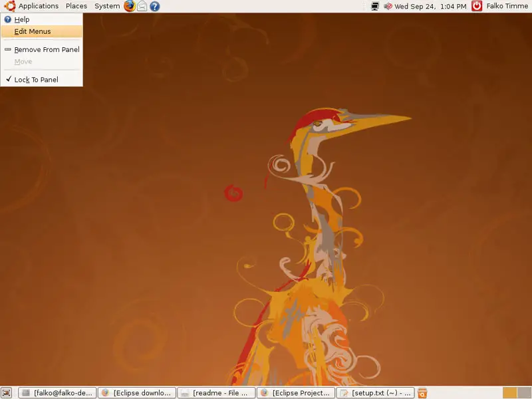
Task: Open the Applications menu in top panel
Action: 39,6
